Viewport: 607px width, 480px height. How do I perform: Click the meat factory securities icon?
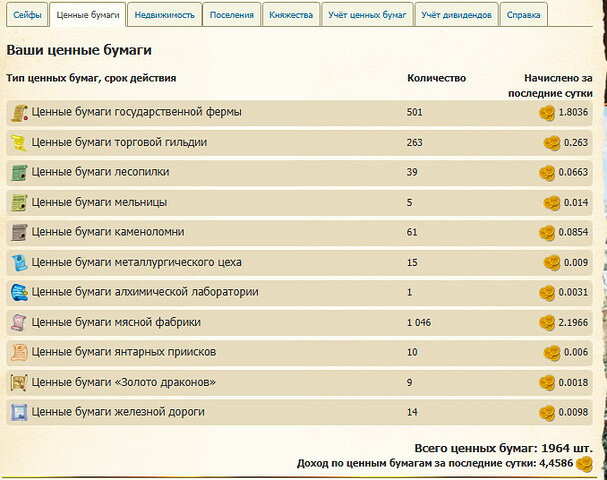[19, 323]
